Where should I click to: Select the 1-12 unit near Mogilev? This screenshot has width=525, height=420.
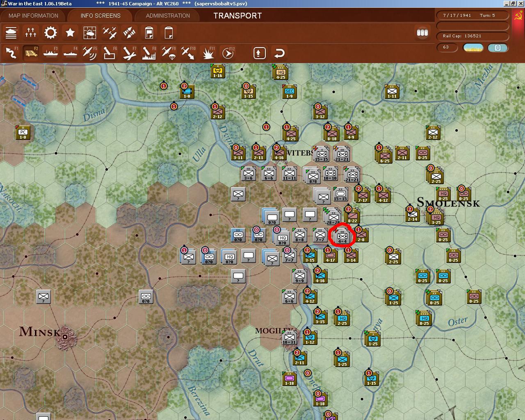click(x=310, y=338)
